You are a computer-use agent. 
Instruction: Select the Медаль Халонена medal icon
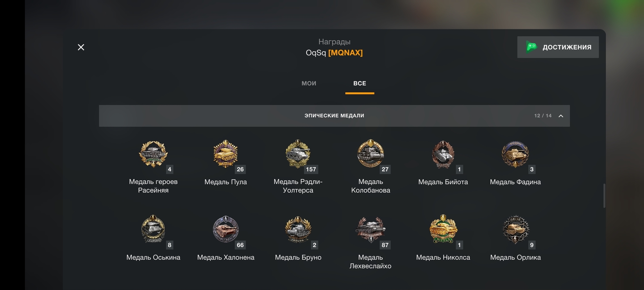point(225,229)
